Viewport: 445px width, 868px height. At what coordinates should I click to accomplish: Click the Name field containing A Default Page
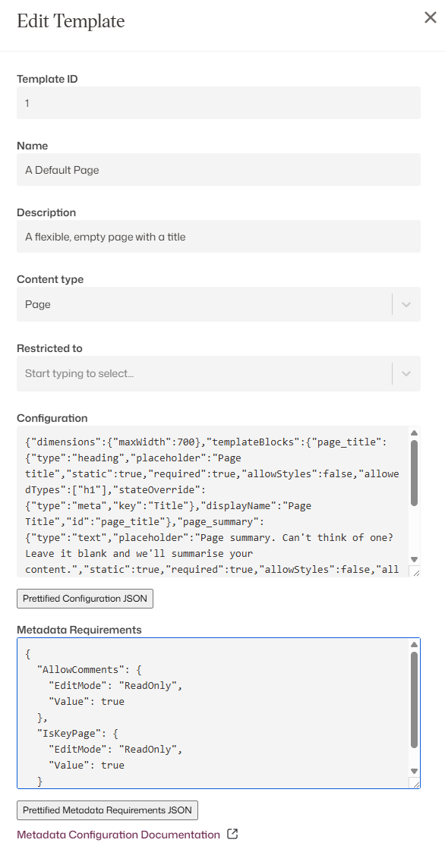pyautogui.click(x=219, y=170)
